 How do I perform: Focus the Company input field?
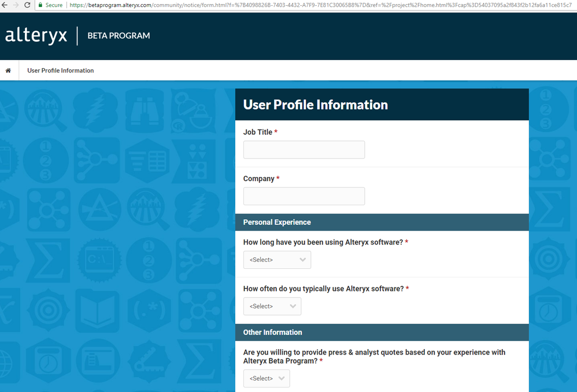coord(304,196)
